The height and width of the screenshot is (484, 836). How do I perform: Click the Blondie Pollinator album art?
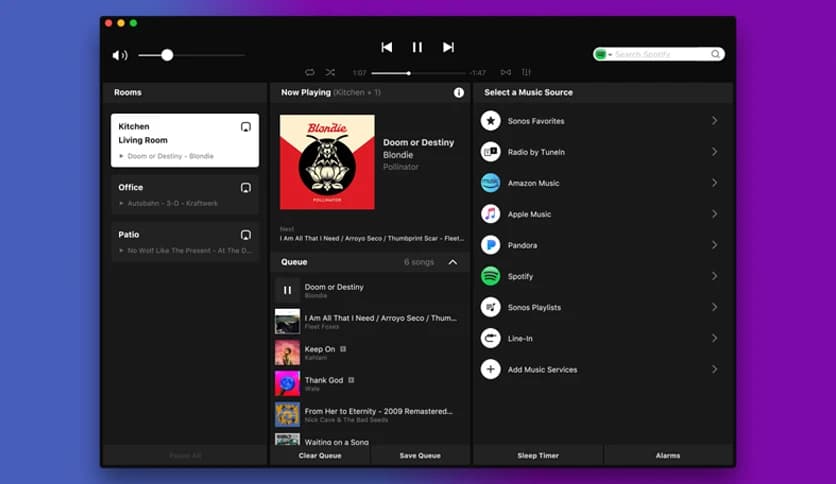327,162
